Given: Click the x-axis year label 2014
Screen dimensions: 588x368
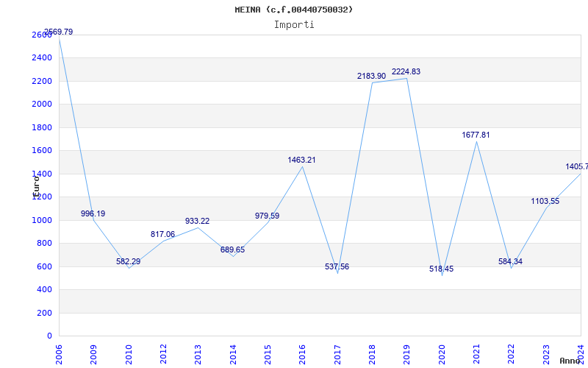Looking at the screenshot, I should [x=233, y=355].
